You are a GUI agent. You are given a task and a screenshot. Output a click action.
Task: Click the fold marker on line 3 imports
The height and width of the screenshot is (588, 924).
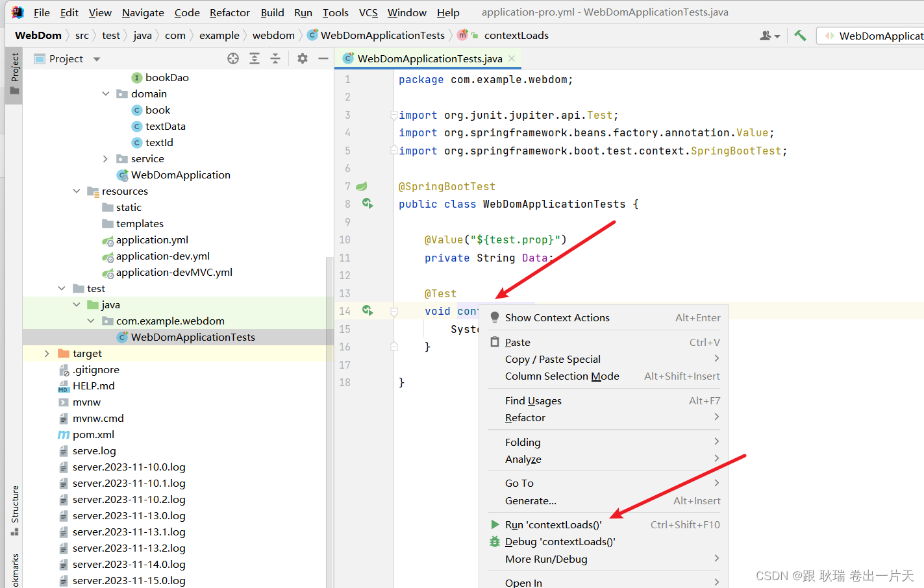click(393, 115)
